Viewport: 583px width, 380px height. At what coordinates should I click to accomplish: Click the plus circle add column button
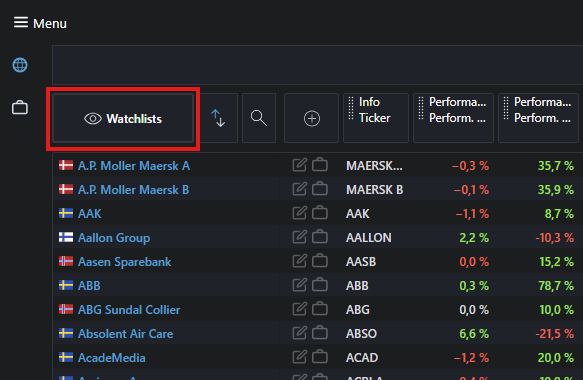[312, 118]
